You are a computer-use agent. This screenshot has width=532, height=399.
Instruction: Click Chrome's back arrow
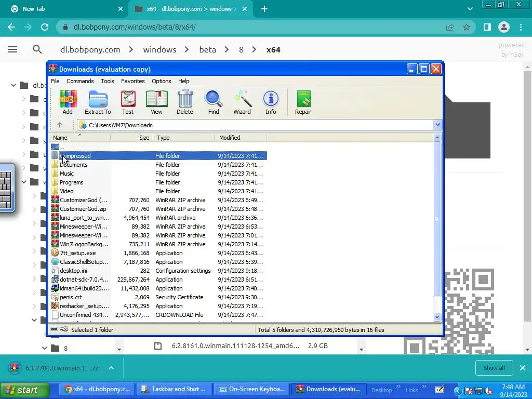point(11,27)
